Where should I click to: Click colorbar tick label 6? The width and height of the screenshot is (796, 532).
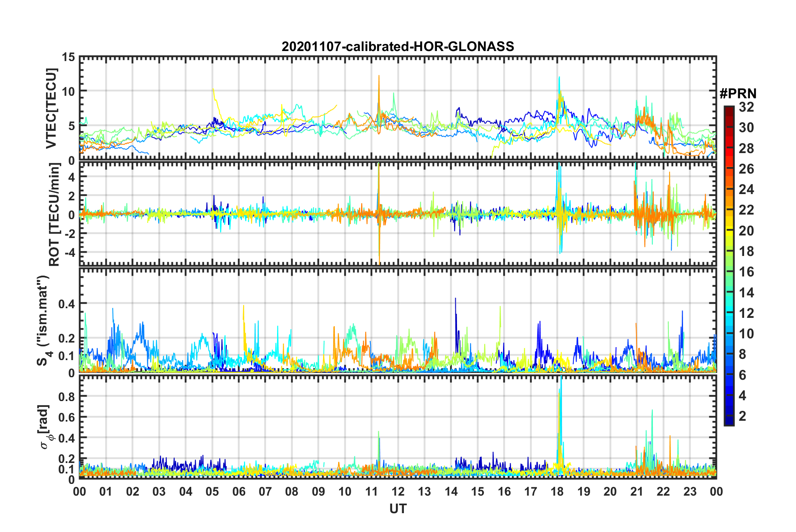pyautogui.click(x=742, y=375)
